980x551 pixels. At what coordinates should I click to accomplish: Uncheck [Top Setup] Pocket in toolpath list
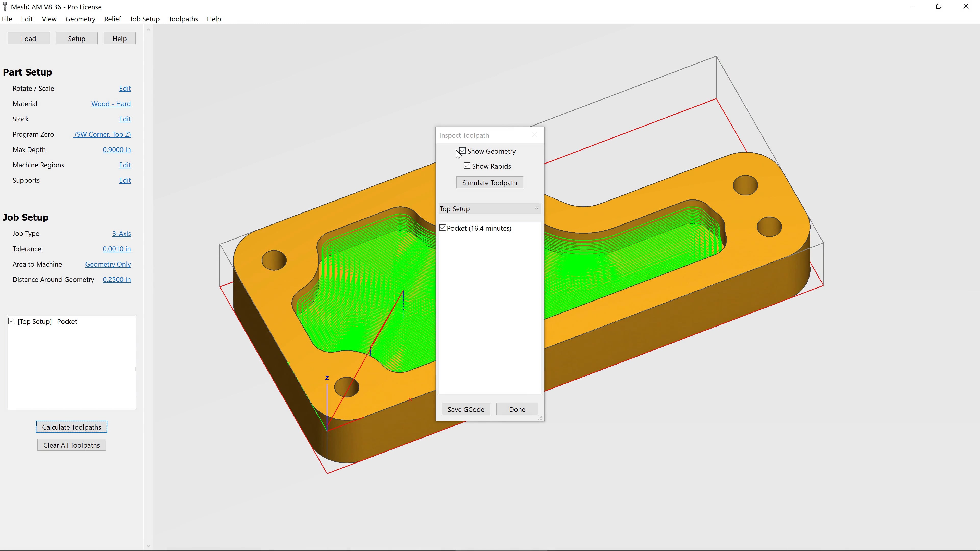(12, 321)
